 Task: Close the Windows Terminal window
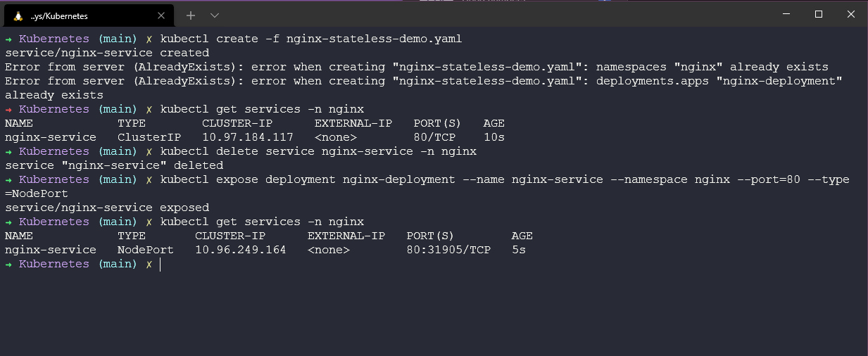851,14
